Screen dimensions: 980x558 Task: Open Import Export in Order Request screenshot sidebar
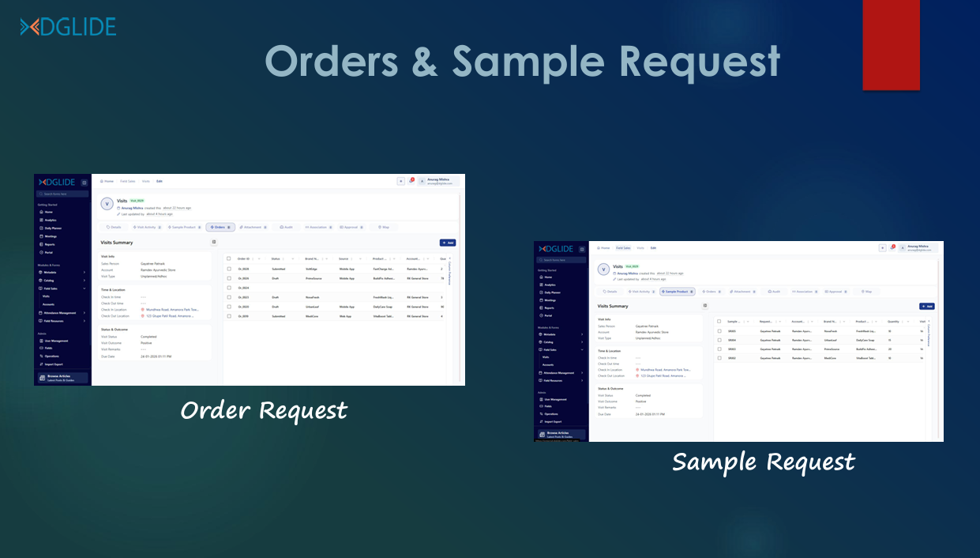51,364
